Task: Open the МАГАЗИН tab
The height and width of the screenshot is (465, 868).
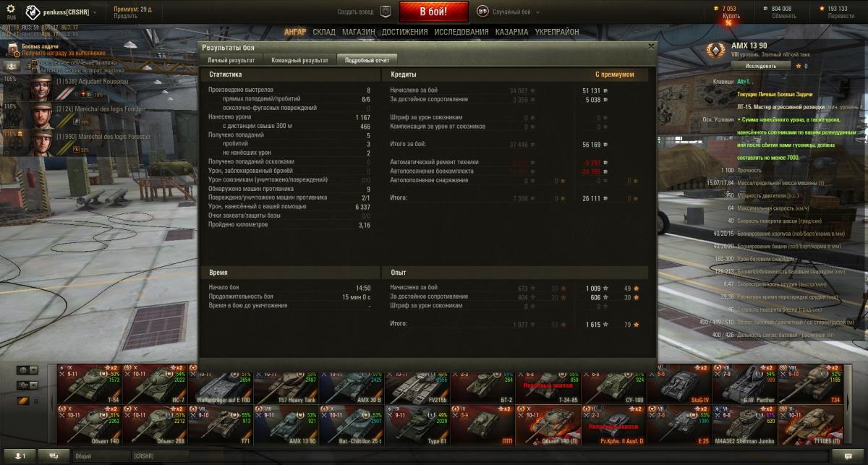Action: [x=359, y=33]
